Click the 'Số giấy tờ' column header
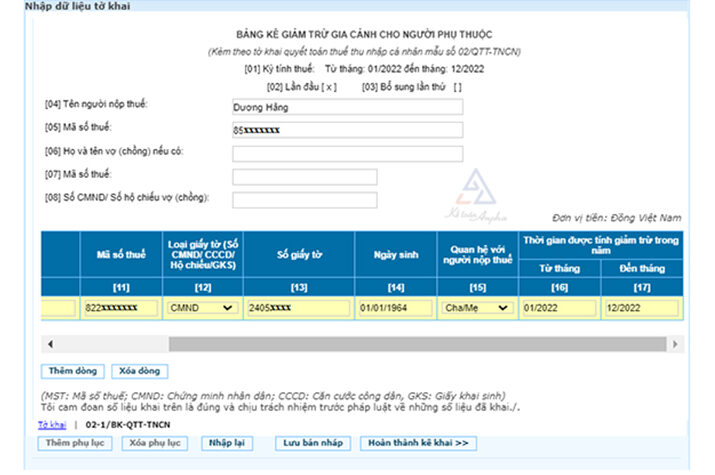Screen dimensions: 715x475 click(x=299, y=254)
